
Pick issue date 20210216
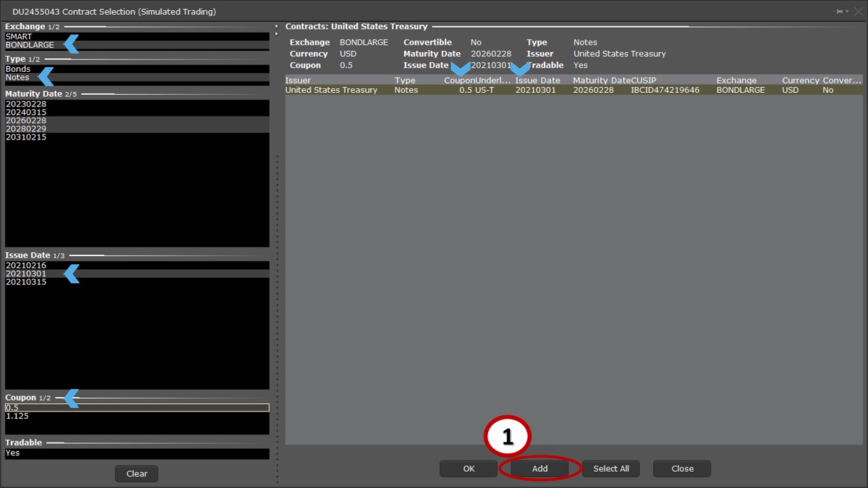26,266
